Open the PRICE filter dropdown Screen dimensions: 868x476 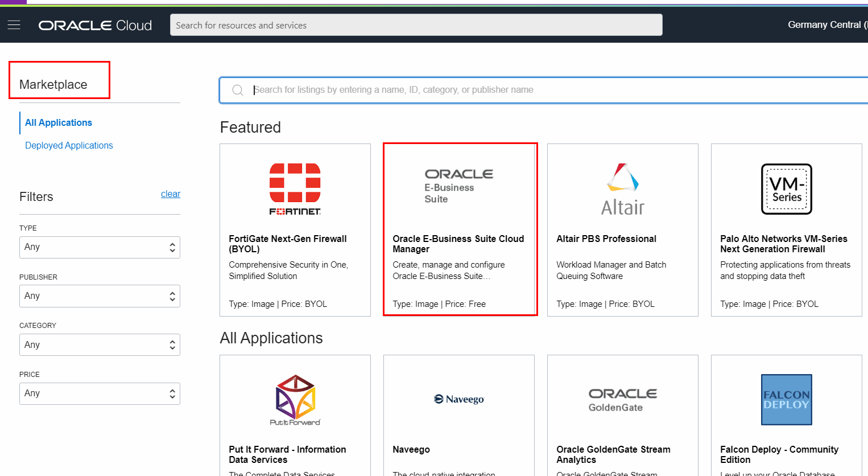tap(100, 393)
